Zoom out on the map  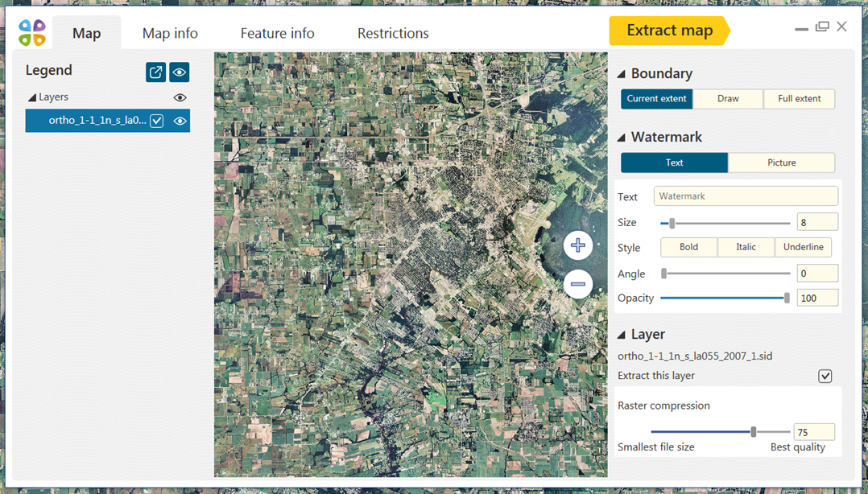tap(578, 284)
